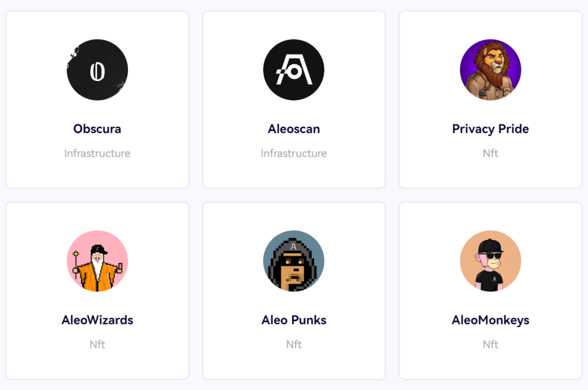Open the Aleo Punks hooded avatar

click(x=293, y=261)
